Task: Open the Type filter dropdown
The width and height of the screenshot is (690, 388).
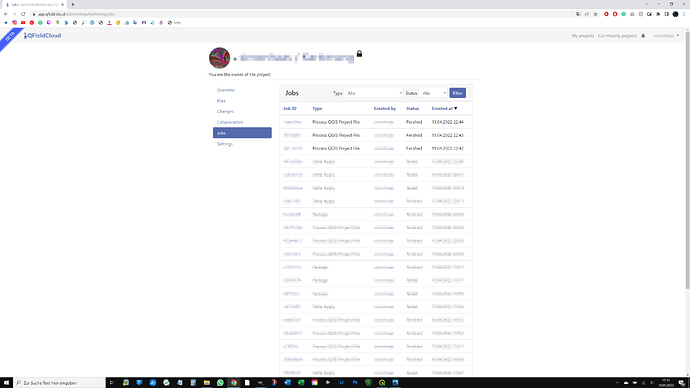Action: [x=373, y=93]
